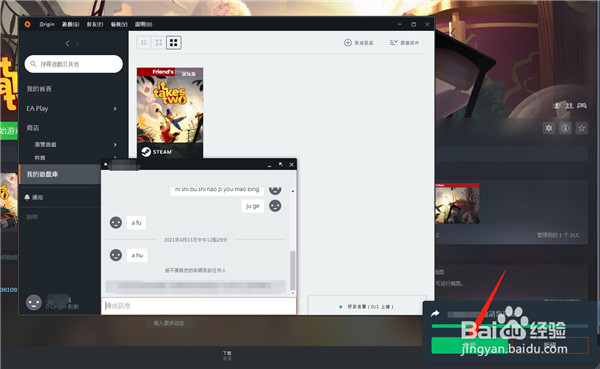This screenshot has width=600, height=369.
Task: Open the Origin menu in menu bar
Action: click(47, 24)
